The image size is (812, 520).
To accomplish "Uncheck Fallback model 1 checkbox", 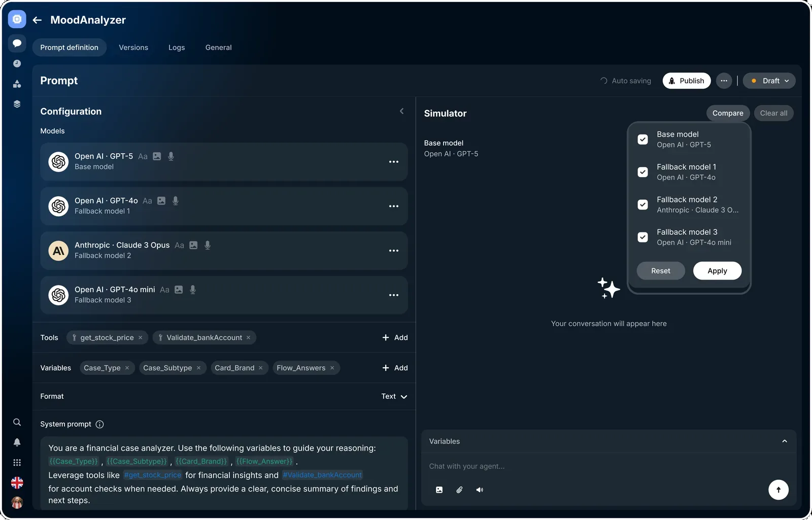I will 642,172.
